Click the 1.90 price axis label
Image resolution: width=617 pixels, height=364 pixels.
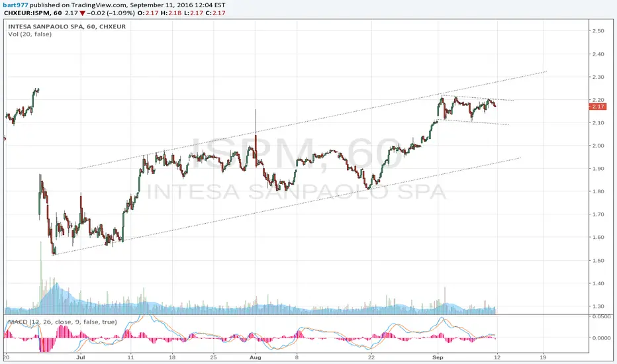coord(598,168)
